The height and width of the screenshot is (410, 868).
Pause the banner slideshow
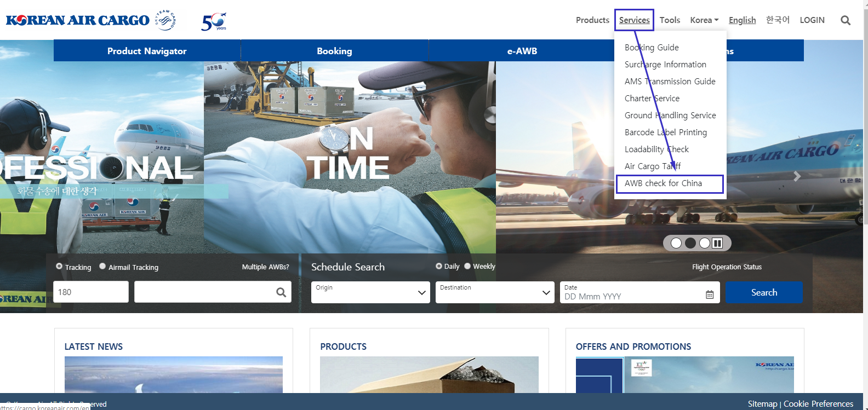(x=717, y=243)
